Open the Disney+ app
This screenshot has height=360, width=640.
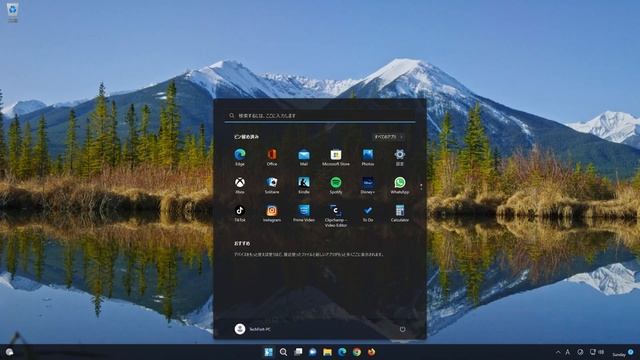pyautogui.click(x=368, y=185)
